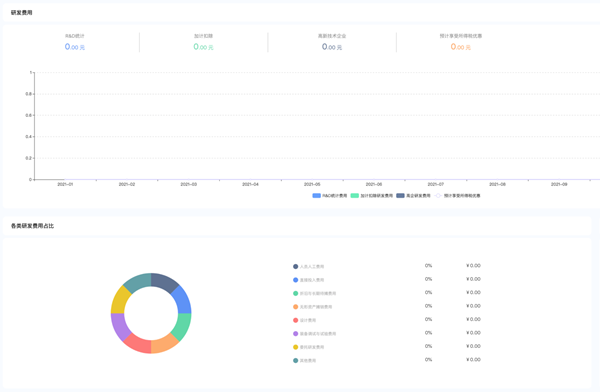The width and height of the screenshot is (600, 392).
Task: Select the purple segment of the donut chart
Action: (x=120, y=327)
